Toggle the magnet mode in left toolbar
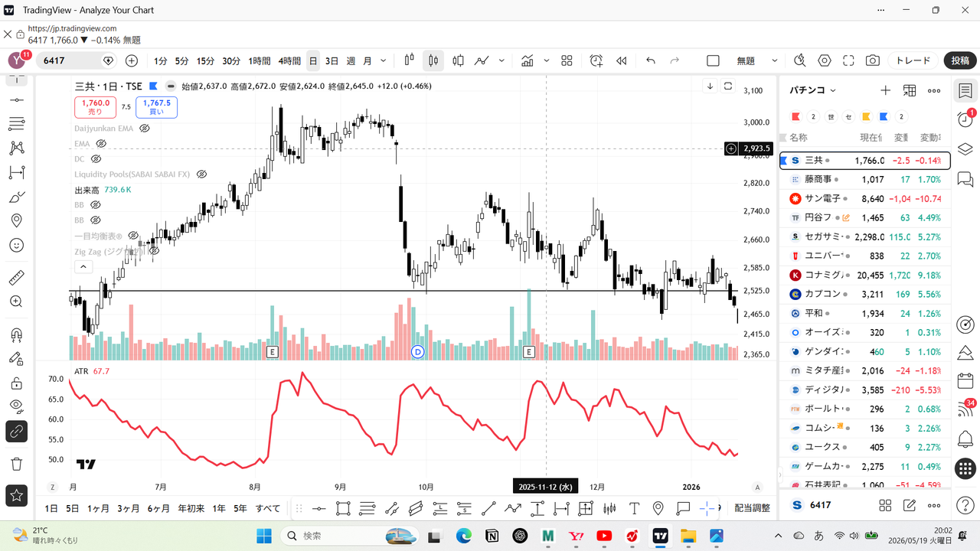The width and height of the screenshot is (980, 551). pyautogui.click(x=16, y=334)
